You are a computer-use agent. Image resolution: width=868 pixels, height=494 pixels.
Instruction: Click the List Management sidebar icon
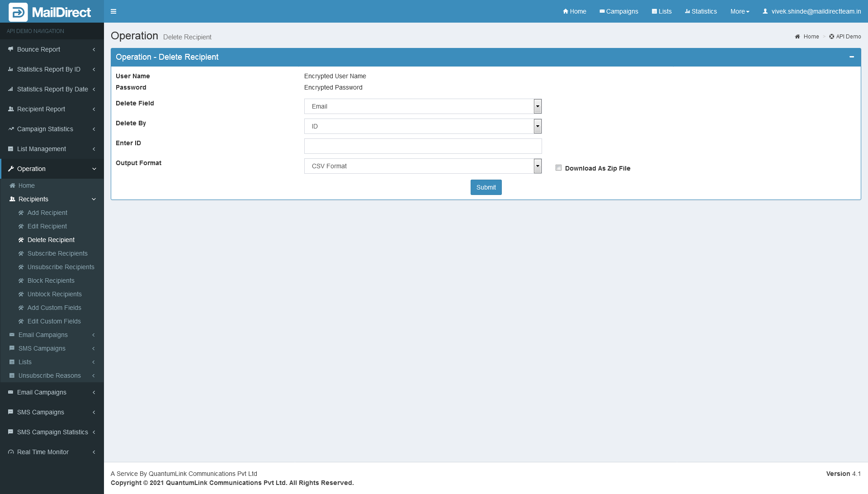pyautogui.click(x=10, y=149)
